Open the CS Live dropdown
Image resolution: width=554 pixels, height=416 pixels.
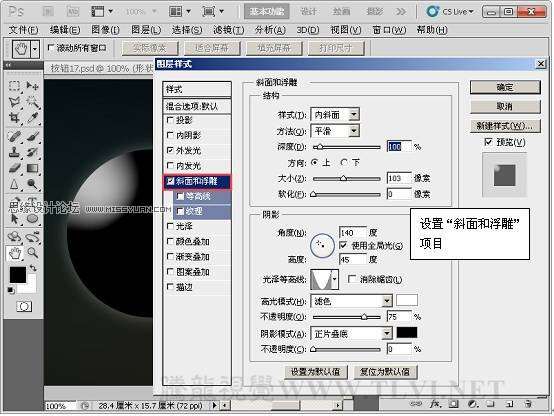(x=450, y=12)
